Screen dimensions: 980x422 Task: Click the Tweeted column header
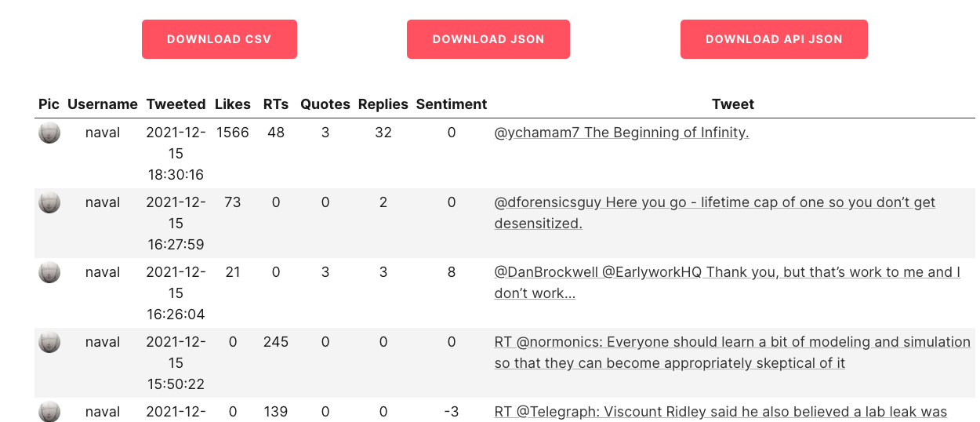pos(176,104)
